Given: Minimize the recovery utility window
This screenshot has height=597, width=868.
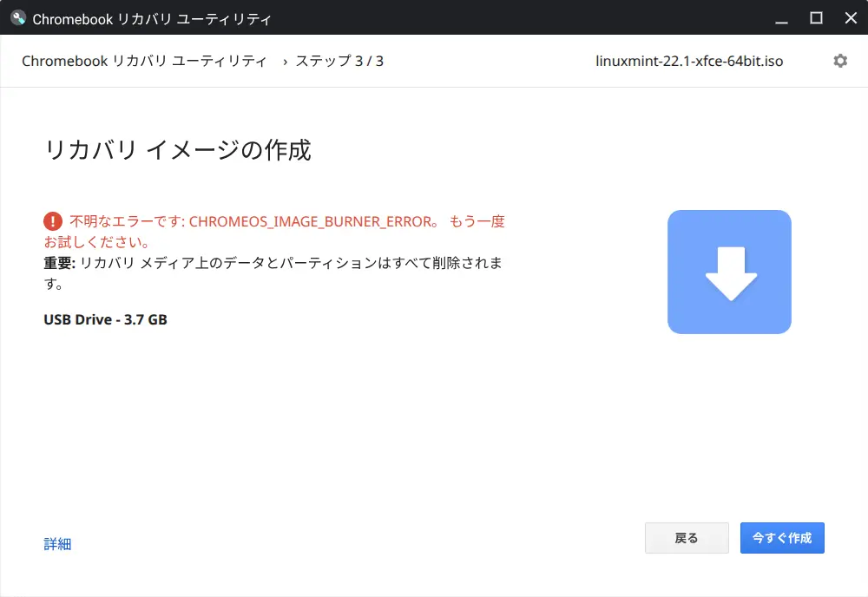Looking at the screenshot, I should click(x=781, y=18).
